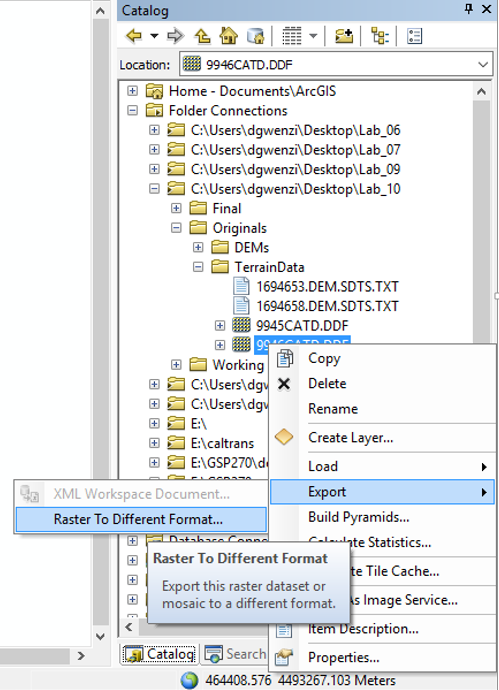Image resolution: width=499 pixels, height=690 pixels.
Task: Open Default Geodatabase icon
Action: click(x=256, y=36)
